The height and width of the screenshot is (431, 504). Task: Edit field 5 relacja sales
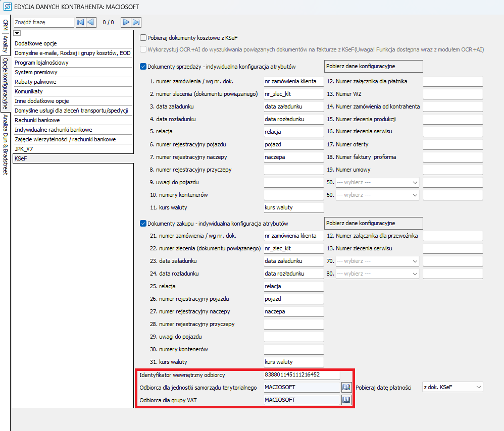coord(294,132)
